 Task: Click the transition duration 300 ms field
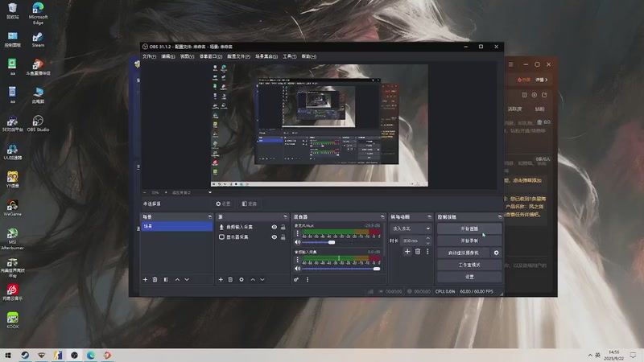pos(412,241)
